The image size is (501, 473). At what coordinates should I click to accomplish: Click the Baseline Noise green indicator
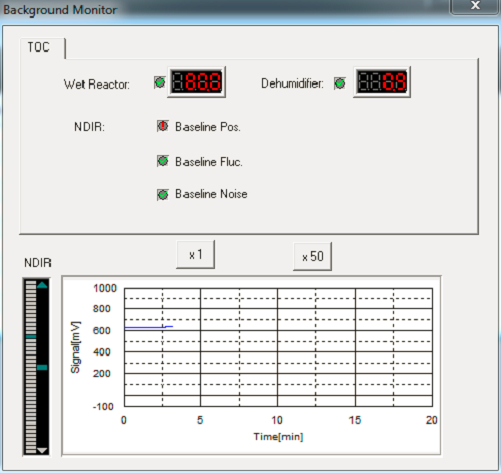coord(163,194)
